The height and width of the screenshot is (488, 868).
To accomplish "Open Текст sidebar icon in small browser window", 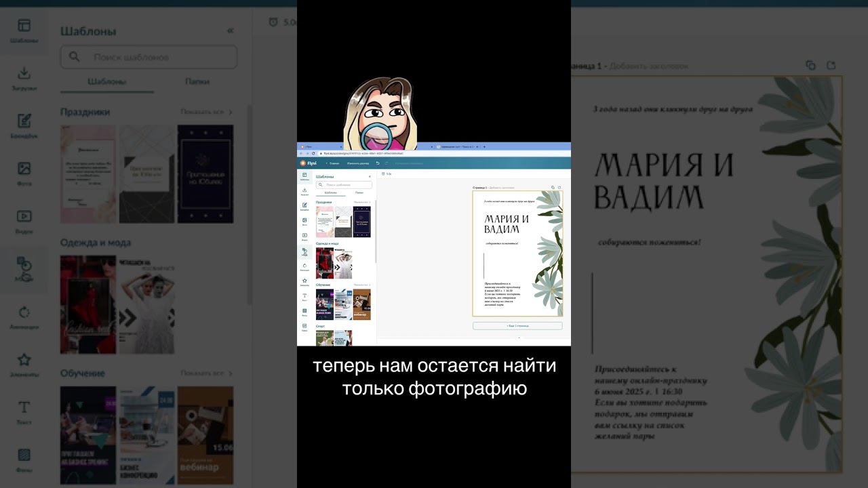I will pos(304,297).
